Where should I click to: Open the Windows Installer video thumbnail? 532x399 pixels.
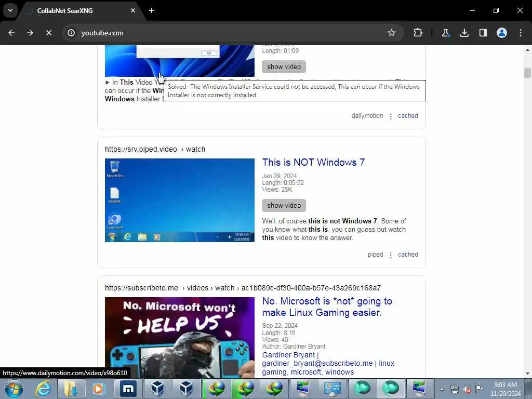pos(179,61)
